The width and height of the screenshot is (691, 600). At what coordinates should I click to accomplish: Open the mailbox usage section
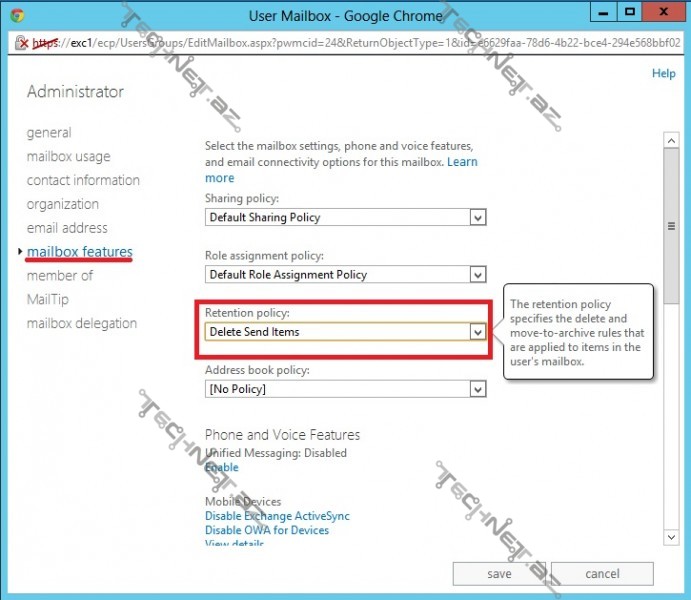tap(68, 156)
